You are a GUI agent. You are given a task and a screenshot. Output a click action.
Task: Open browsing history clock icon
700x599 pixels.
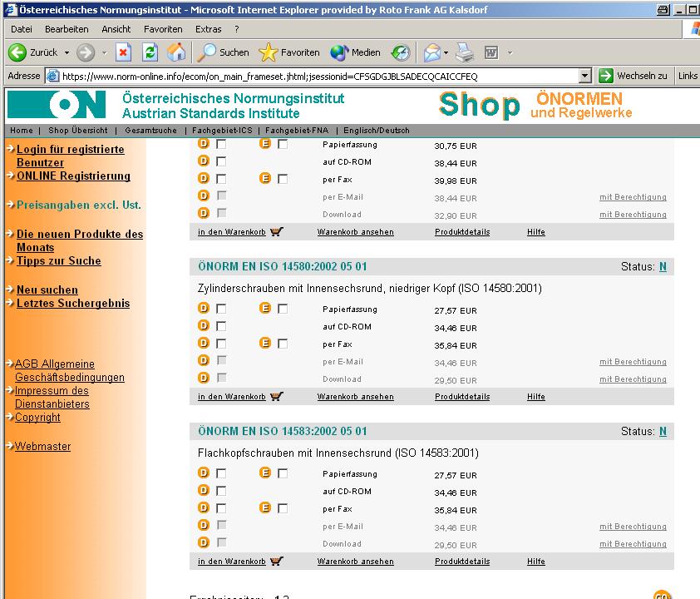[401, 52]
